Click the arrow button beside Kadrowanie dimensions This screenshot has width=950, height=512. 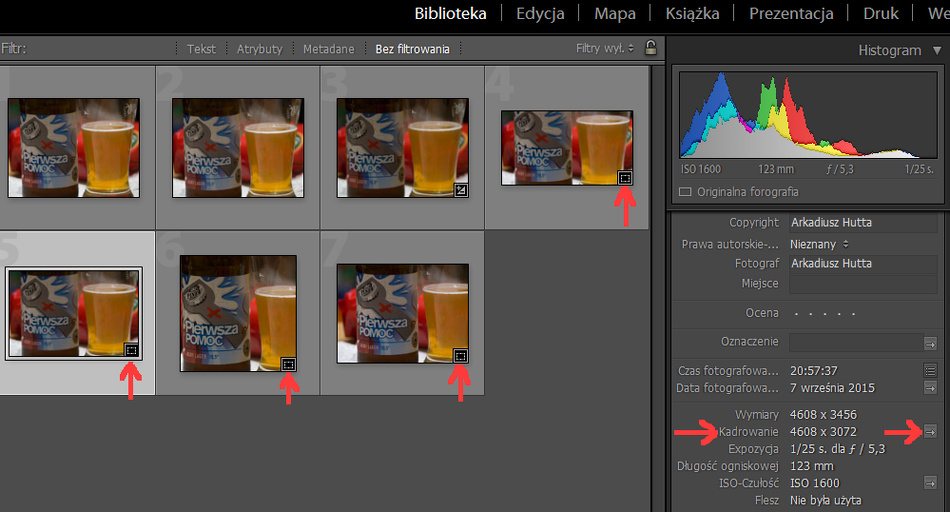tap(930, 431)
